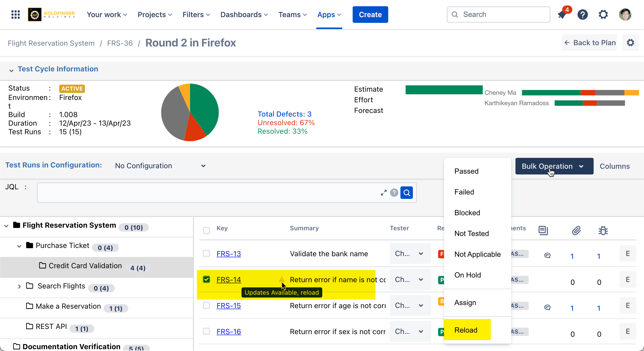Toggle the select-all header checkbox
This screenshot has height=351, width=644.
(206, 230)
